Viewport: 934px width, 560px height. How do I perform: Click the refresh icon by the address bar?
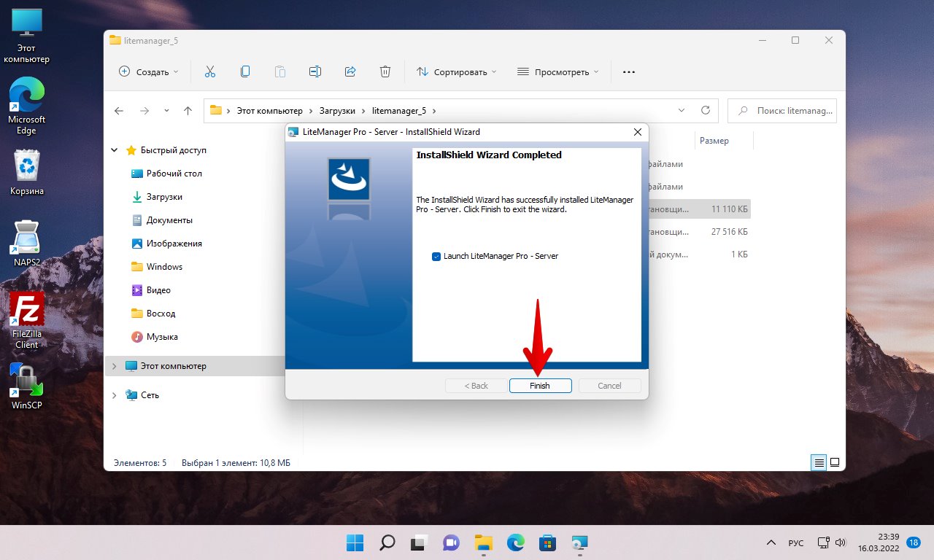pos(705,111)
